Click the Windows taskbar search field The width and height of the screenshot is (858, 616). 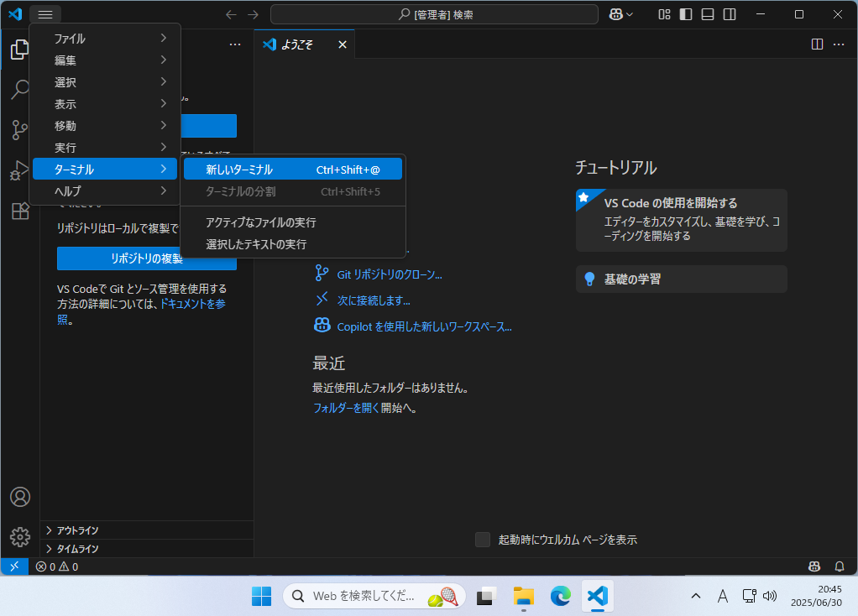click(374, 596)
